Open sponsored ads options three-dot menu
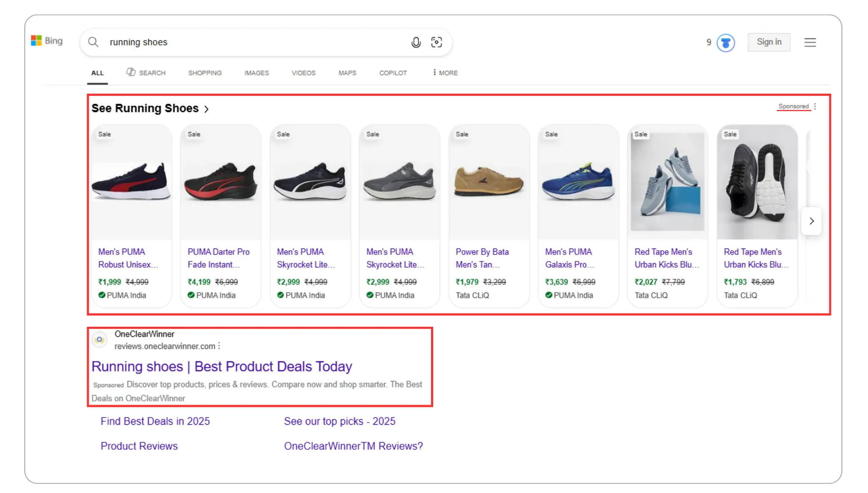 click(x=815, y=106)
